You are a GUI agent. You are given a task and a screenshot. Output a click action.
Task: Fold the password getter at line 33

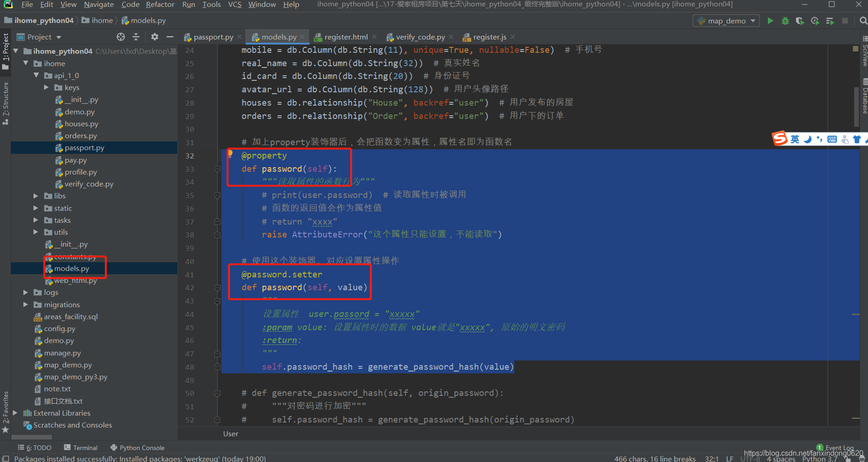click(x=217, y=169)
